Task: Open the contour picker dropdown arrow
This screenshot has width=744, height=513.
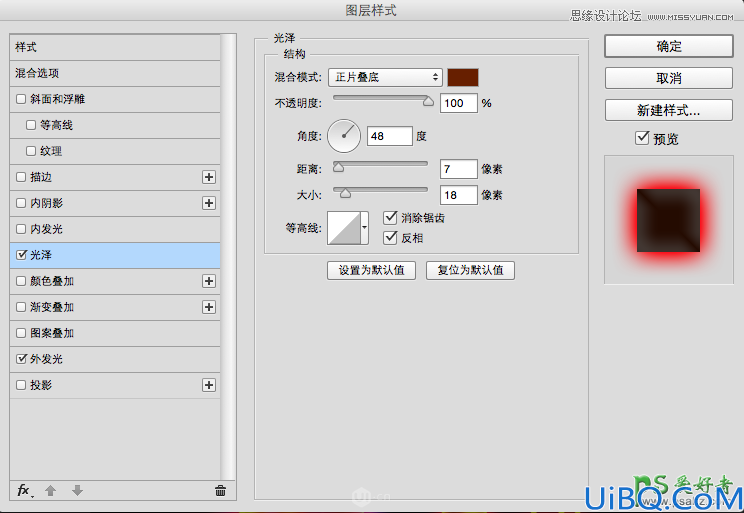Action: (364, 228)
